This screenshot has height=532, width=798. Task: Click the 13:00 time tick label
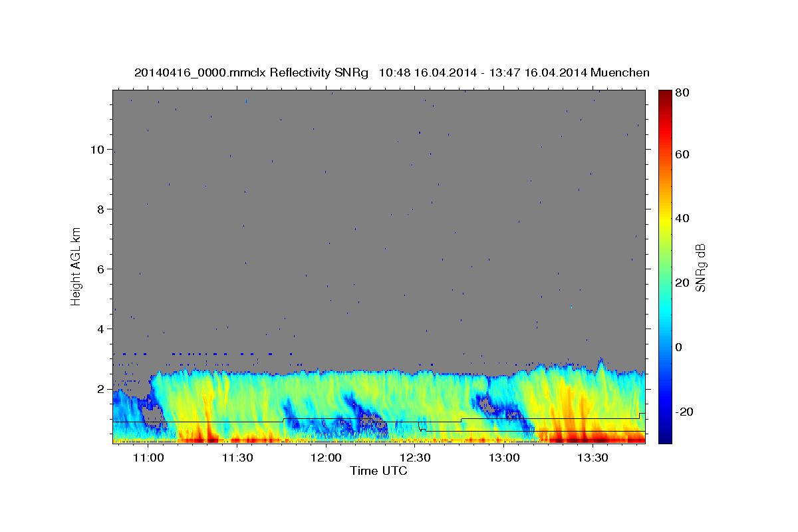(504, 458)
